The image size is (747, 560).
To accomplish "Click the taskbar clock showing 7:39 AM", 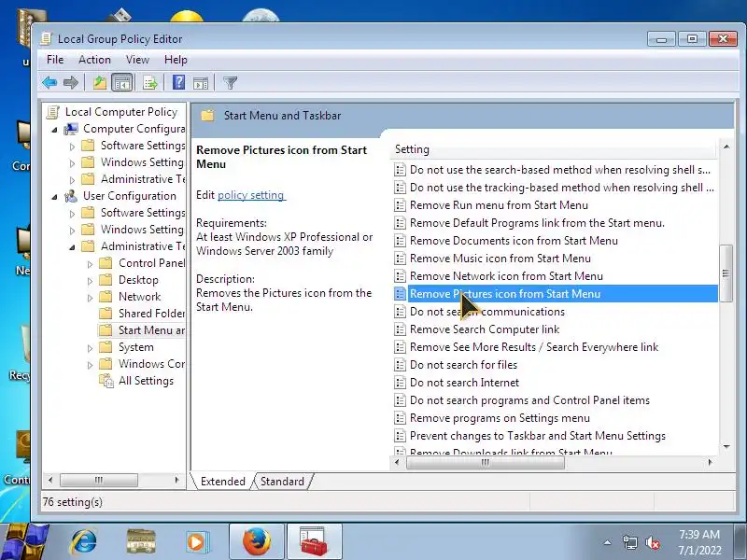I will click(x=699, y=542).
